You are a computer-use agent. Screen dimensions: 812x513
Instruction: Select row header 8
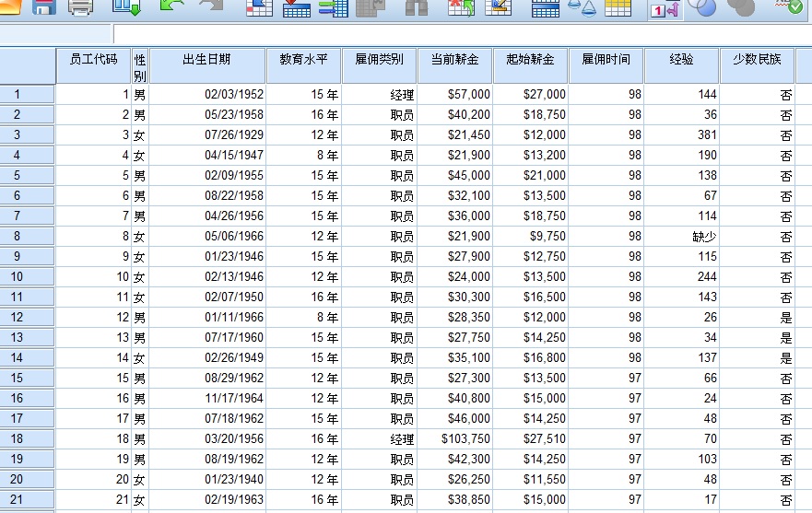[x=27, y=236]
